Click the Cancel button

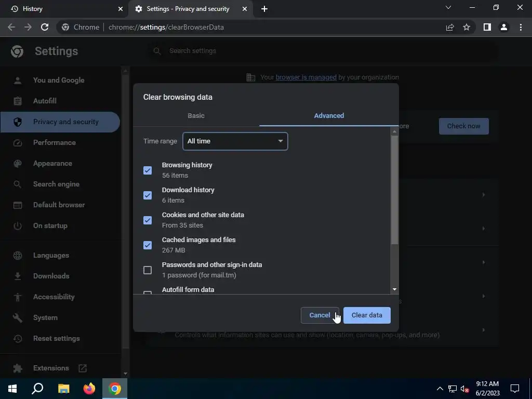tap(320, 315)
